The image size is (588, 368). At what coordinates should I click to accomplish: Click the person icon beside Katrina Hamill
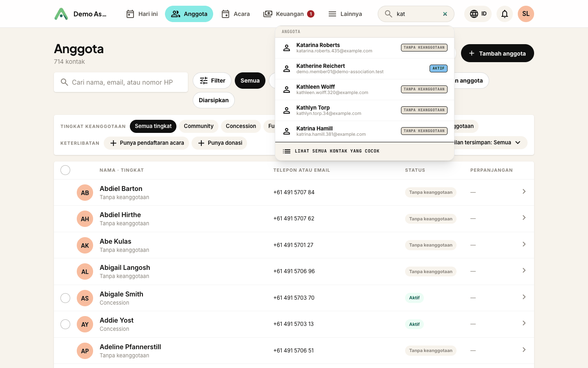(x=287, y=131)
